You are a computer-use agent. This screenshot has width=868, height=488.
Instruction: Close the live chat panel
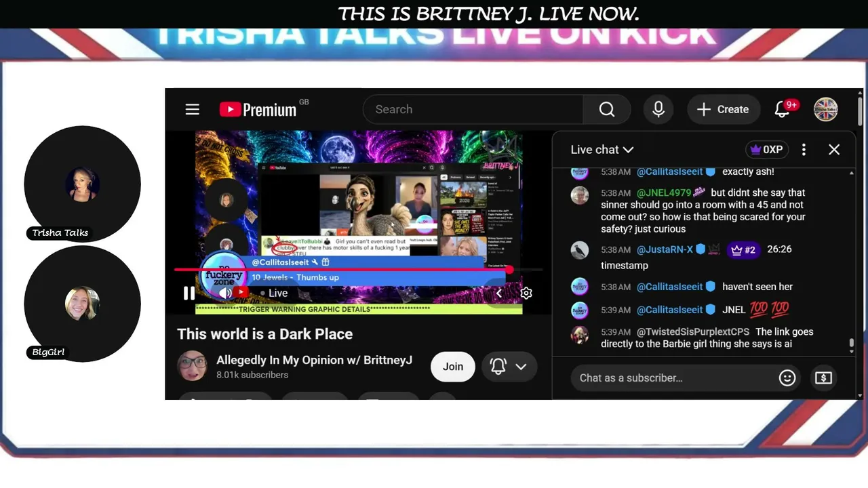click(834, 150)
